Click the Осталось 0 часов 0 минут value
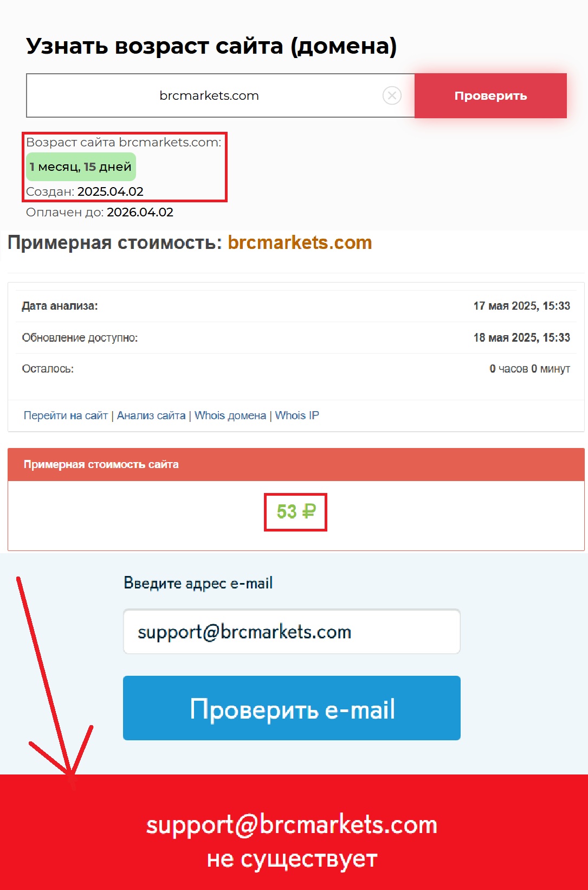The image size is (588, 890). (529, 369)
